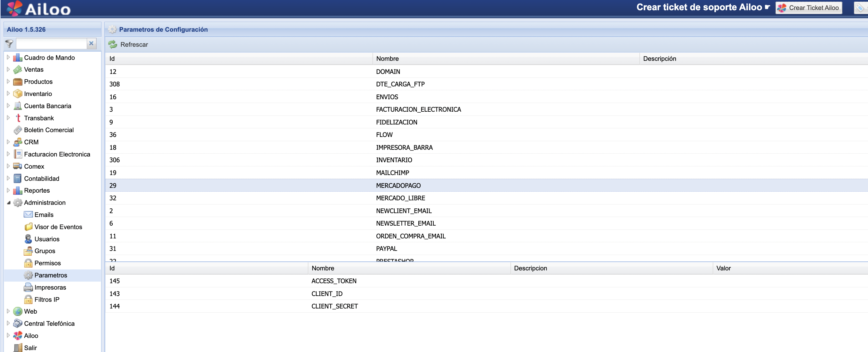This screenshot has height=352, width=868.
Task: Collapse the Administracion tree node
Action: 8,203
